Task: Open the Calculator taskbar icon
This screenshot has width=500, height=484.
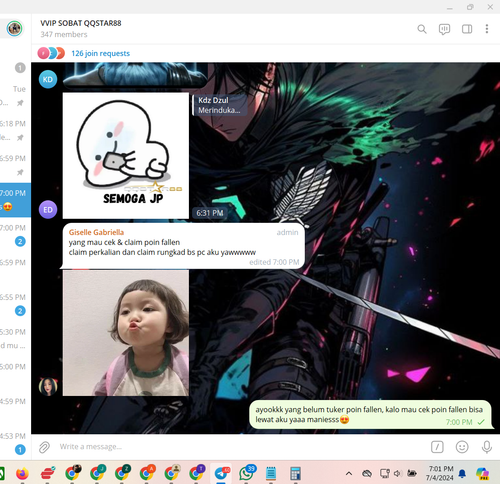Action: tap(295, 473)
